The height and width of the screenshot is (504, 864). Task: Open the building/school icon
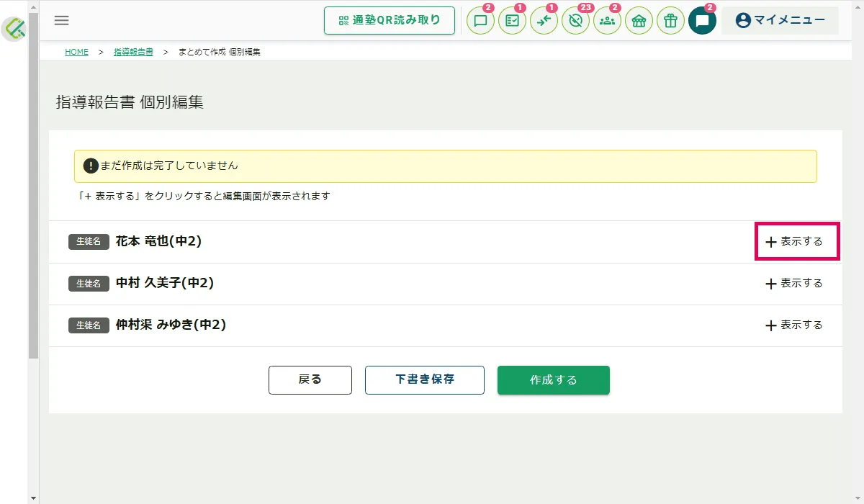[x=639, y=21]
